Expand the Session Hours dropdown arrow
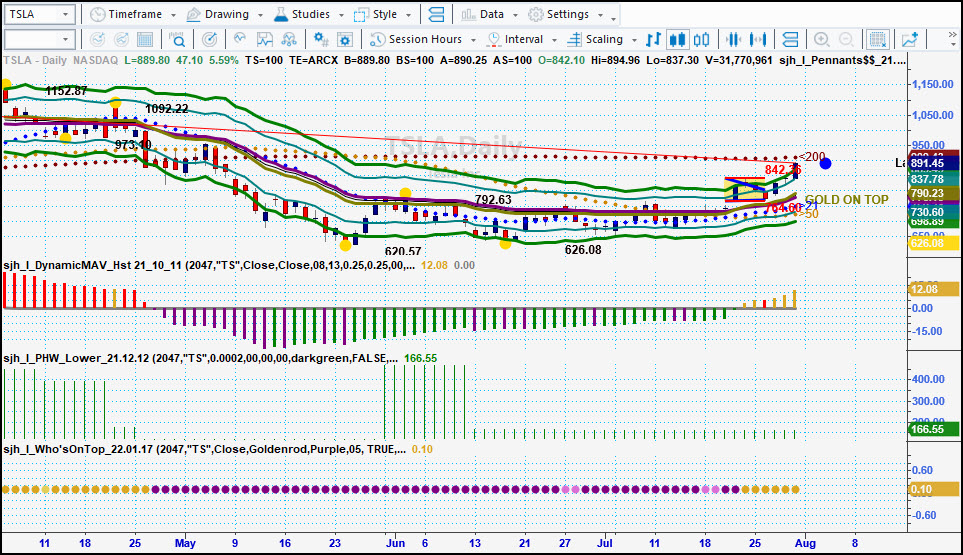The image size is (963, 555). (x=474, y=40)
